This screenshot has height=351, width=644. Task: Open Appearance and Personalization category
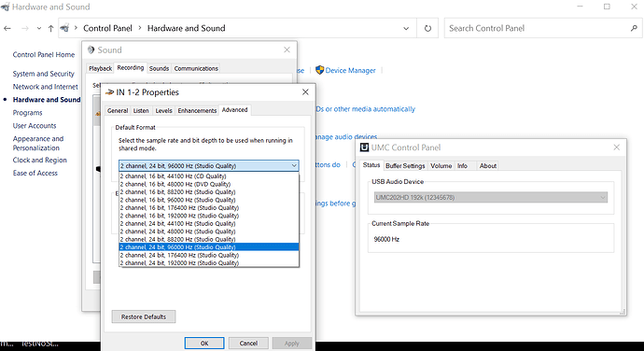tap(38, 143)
